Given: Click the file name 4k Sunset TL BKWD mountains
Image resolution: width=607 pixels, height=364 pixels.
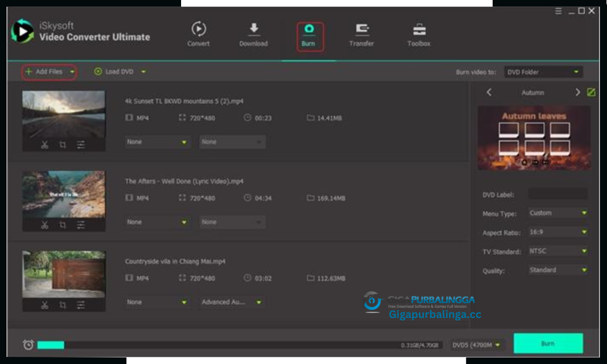Looking at the screenshot, I should point(184,101).
